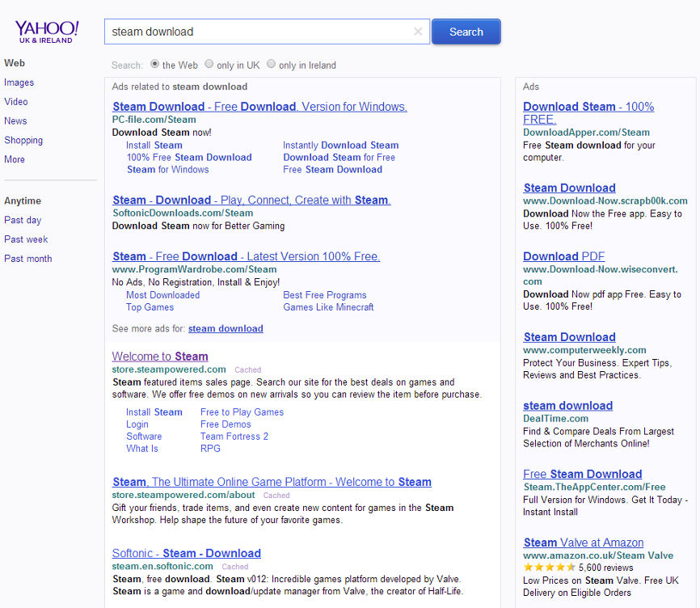700x608 pixels.
Task: Click 'Most Downloaded' sublink
Action: (163, 295)
